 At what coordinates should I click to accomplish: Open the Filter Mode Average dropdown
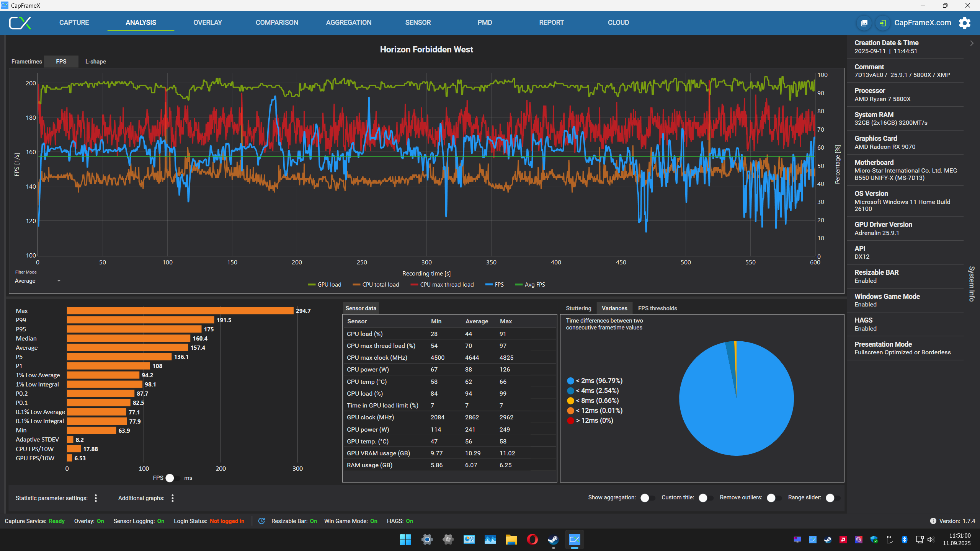pyautogui.click(x=37, y=281)
